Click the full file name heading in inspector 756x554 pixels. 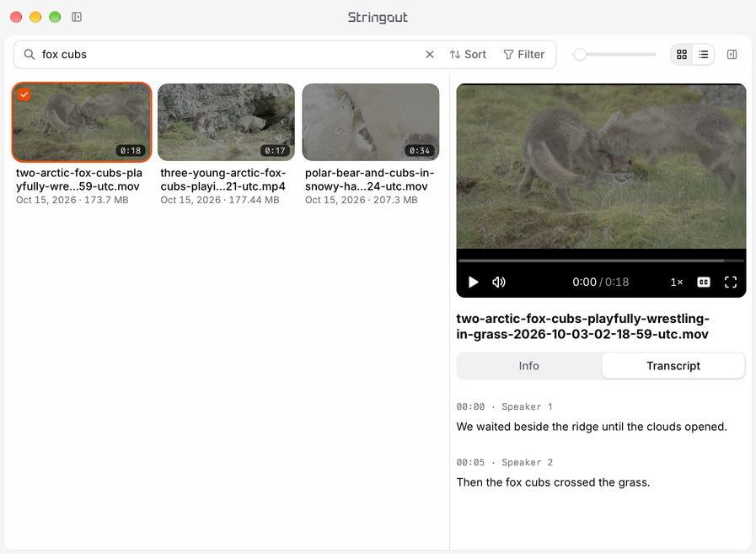click(582, 326)
